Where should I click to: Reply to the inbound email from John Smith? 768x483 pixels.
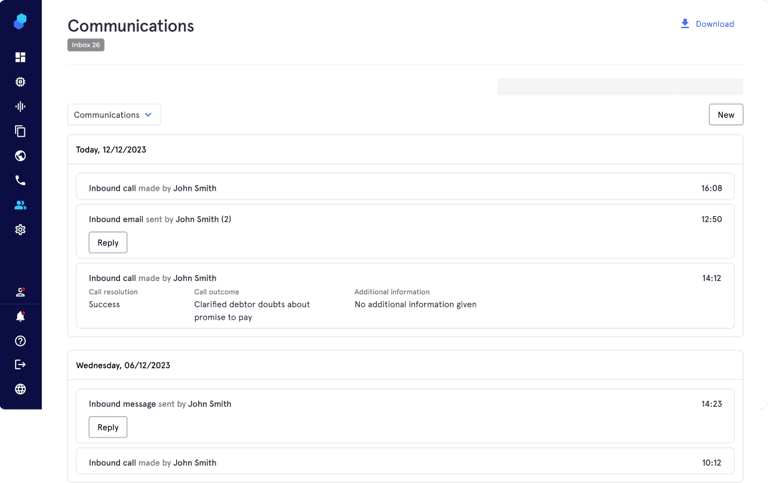click(x=108, y=243)
